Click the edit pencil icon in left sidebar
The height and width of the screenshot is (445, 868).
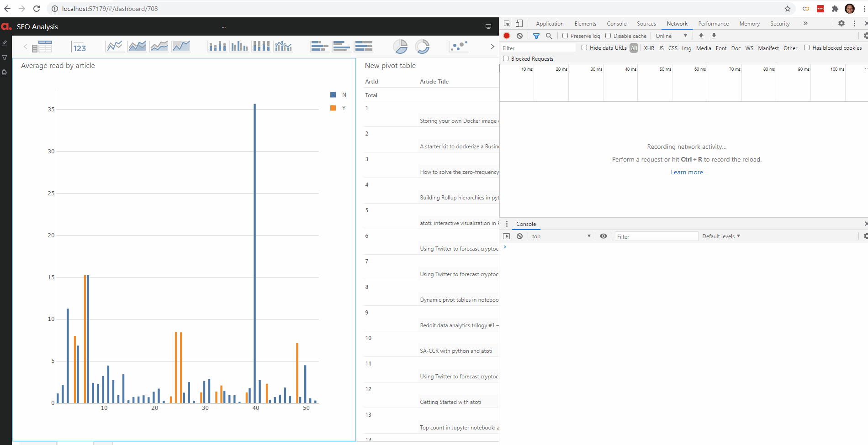click(5, 42)
